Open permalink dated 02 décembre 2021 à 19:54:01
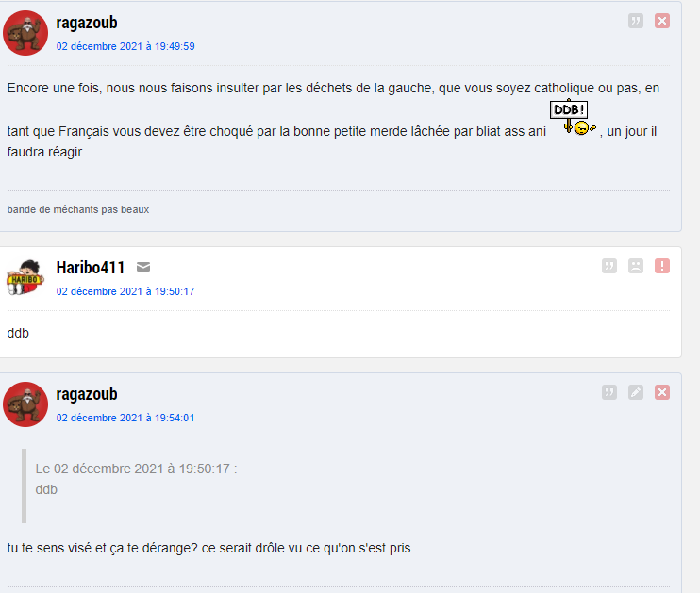Screen dimensions: 700x593 (125, 418)
